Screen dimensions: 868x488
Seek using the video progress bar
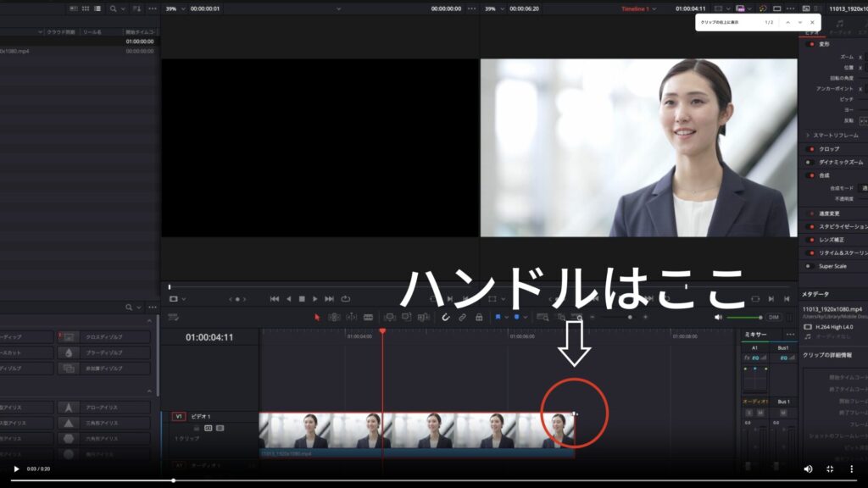pyautogui.click(x=434, y=480)
